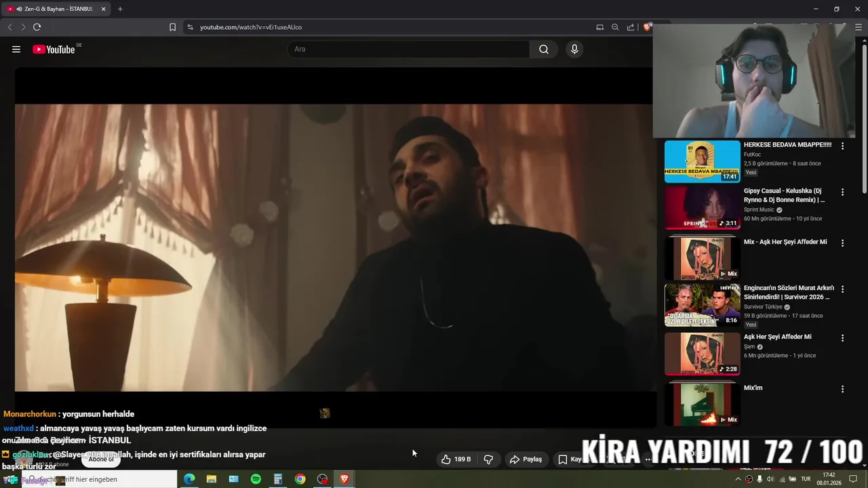Open the Mix'im playlist thumbnail
Image resolution: width=868 pixels, height=488 pixels.
click(703, 404)
